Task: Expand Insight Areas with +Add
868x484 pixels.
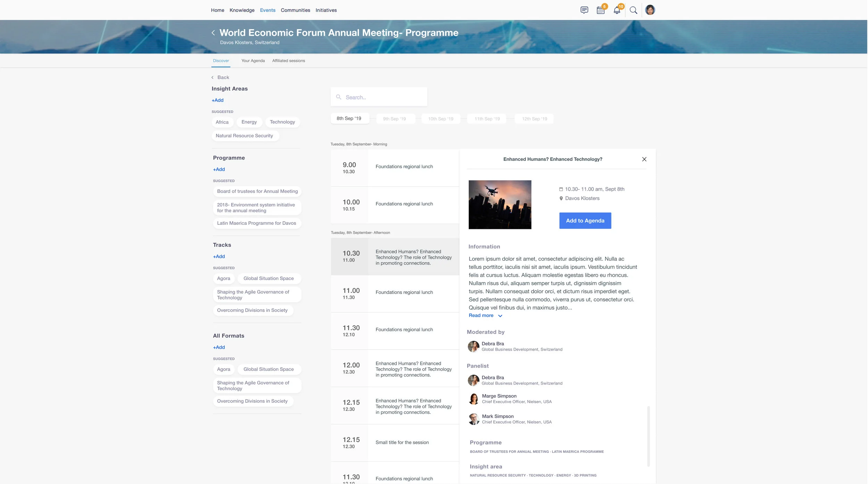Action: [x=218, y=100]
